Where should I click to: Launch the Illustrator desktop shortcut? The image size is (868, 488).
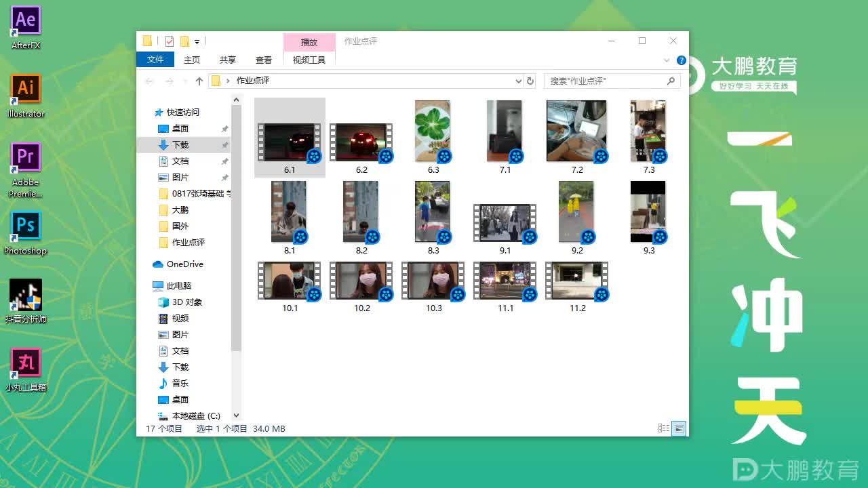click(x=26, y=96)
